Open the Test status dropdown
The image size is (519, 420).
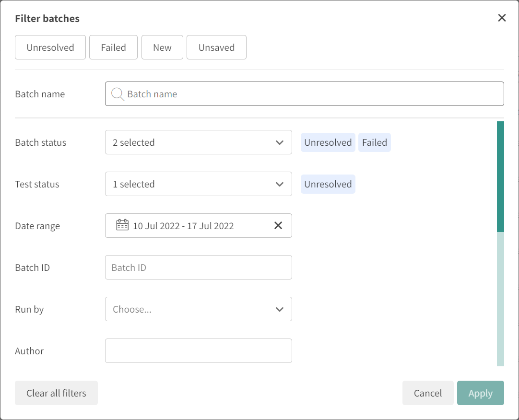coord(198,184)
